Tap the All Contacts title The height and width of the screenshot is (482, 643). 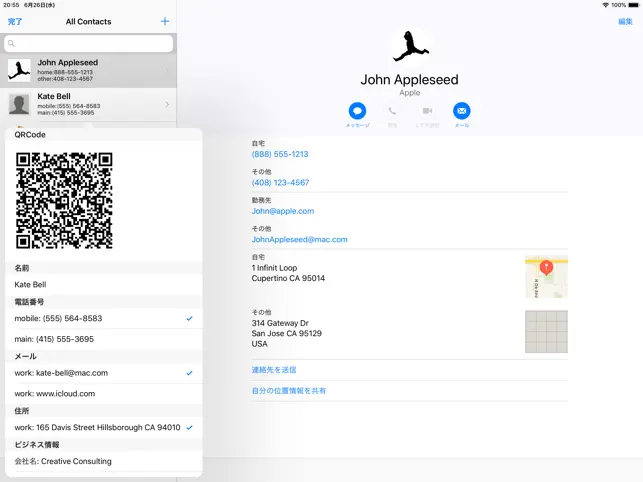tap(88, 21)
